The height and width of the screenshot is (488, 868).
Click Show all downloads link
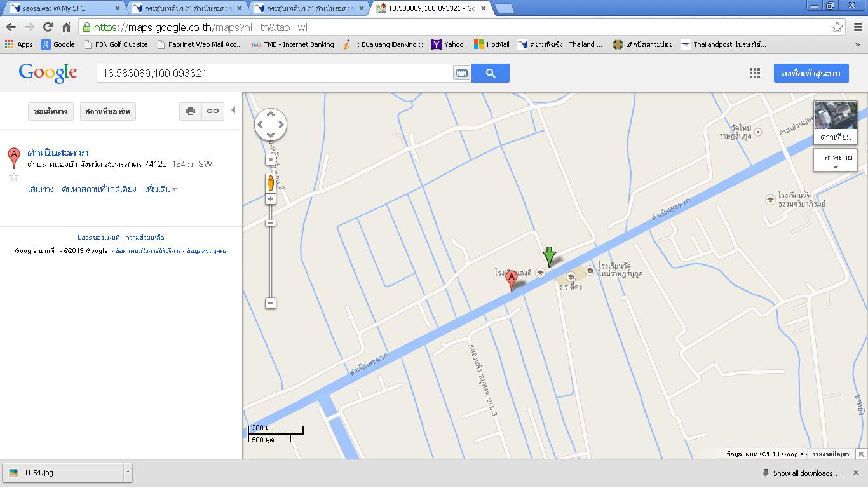pyautogui.click(x=806, y=473)
